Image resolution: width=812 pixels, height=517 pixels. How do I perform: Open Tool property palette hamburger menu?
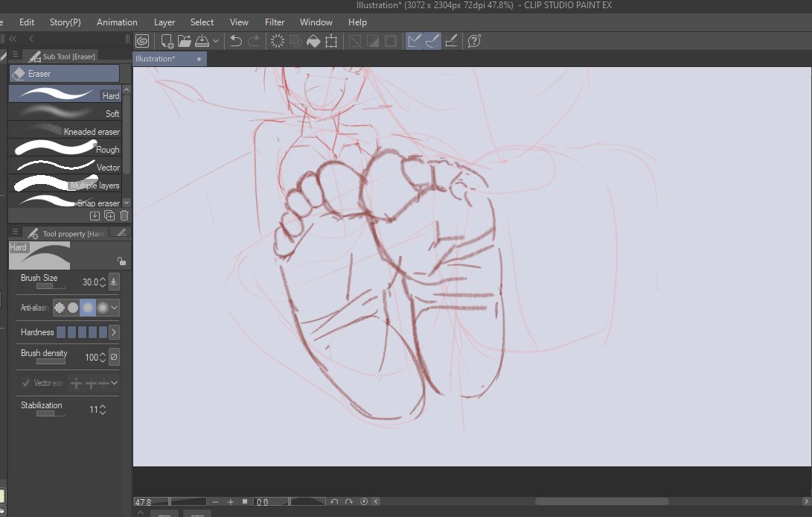pos(15,232)
